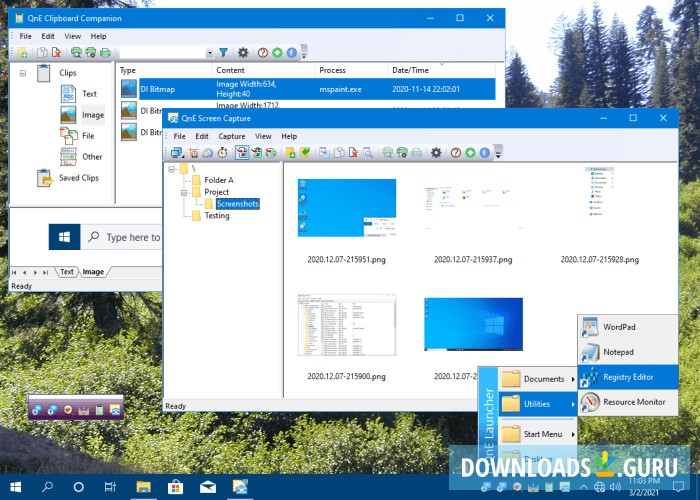Open Microsoft Store from the taskbar
Image resolution: width=700 pixels, height=500 pixels.
175,487
